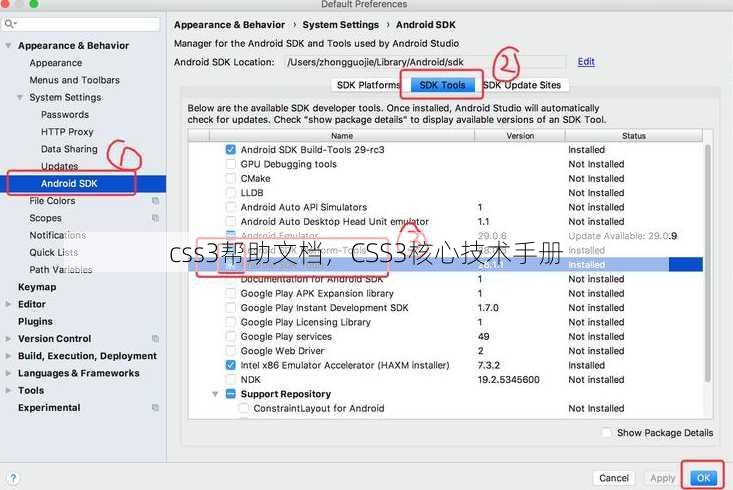The image size is (733, 490).
Task: Open the Keymap settings
Action: tap(37, 287)
